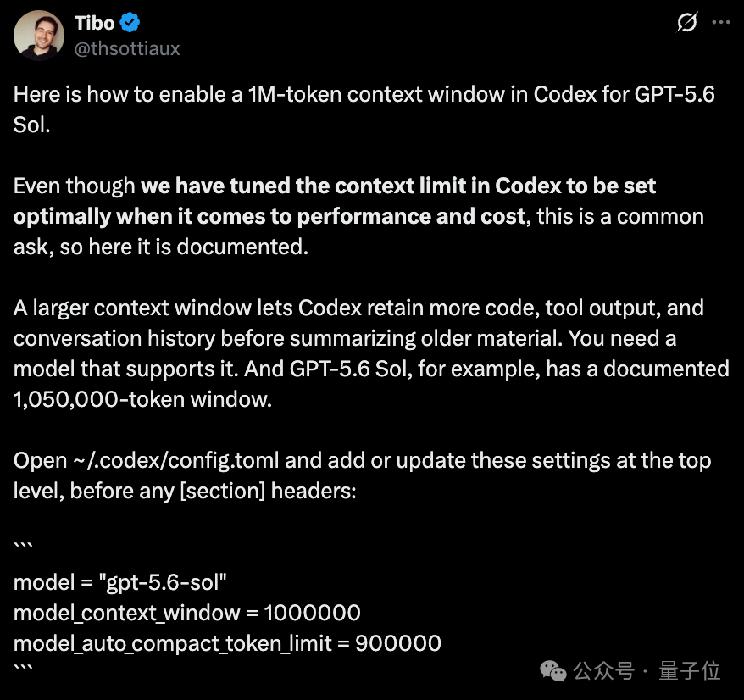Click the model_auto_compact_token_limit = 900000 line

(x=227, y=643)
